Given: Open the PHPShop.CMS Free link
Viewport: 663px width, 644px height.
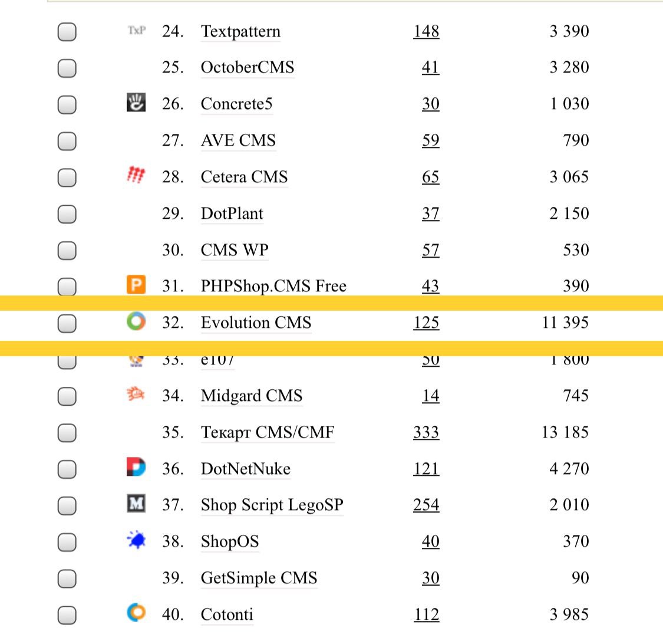Looking at the screenshot, I should (x=273, y=286).
